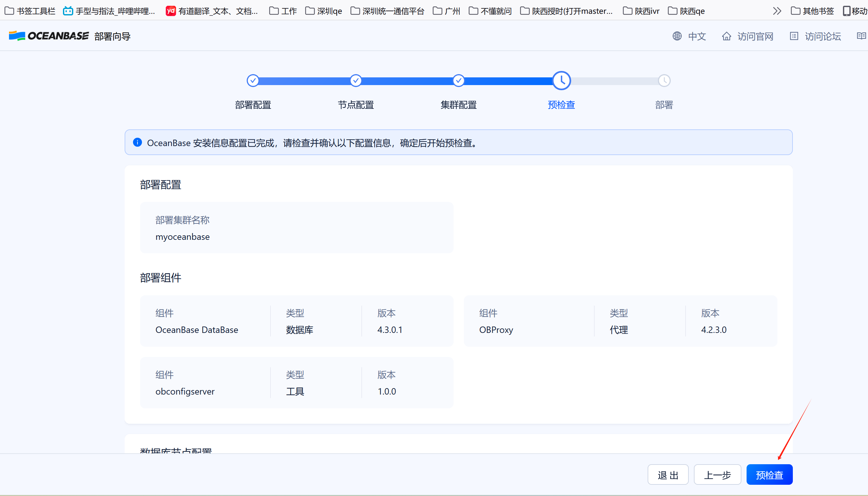This screenshot has height=496, width=868.
Task: Click the forum icon for 访问论坛
Action: 794,36
